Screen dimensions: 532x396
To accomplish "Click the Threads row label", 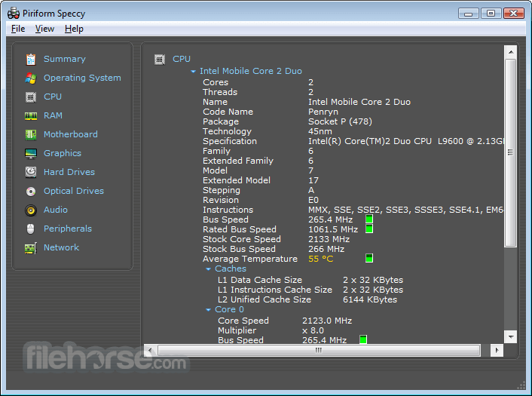I will 220,92.
